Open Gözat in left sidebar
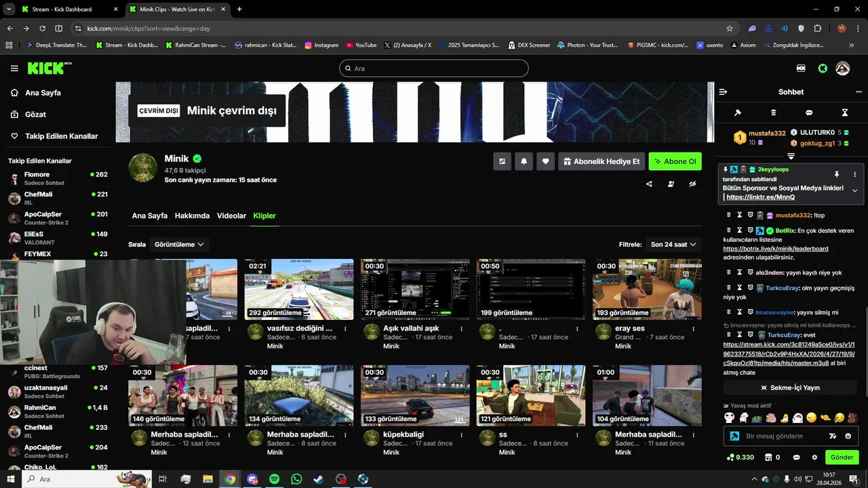This screenshot has width=868, height=488. pyautogui.click(x=35, y=115)
